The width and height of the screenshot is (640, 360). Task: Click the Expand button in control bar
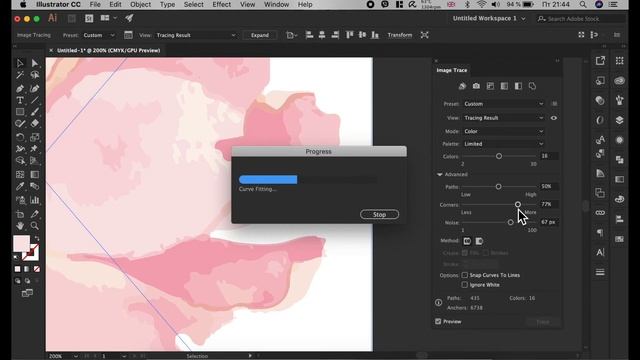pyautogui.click(x=260, y=35)
